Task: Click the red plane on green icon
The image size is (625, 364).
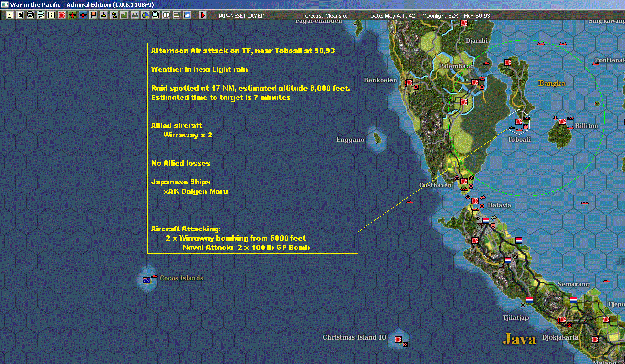Action: (x=72, y=15)
